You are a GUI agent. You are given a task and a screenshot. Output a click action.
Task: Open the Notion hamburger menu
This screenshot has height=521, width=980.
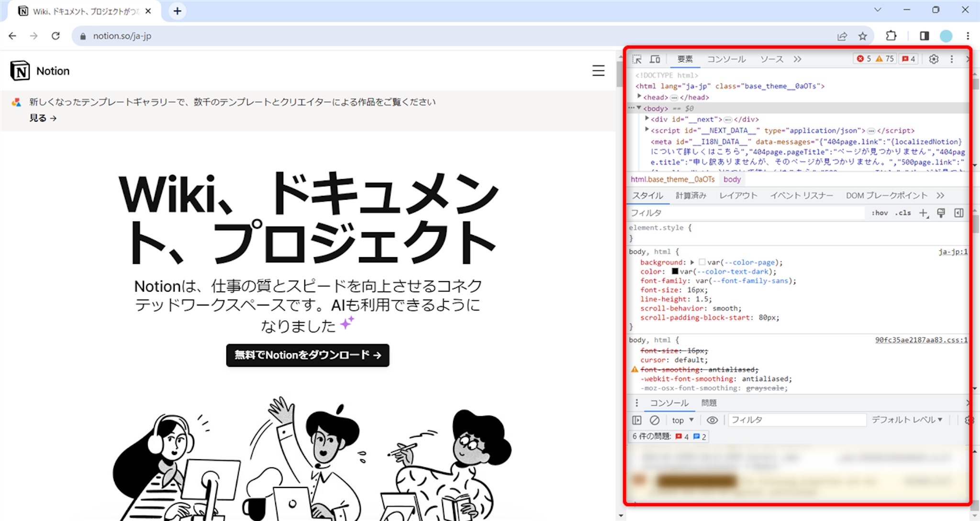click(598, 71)
